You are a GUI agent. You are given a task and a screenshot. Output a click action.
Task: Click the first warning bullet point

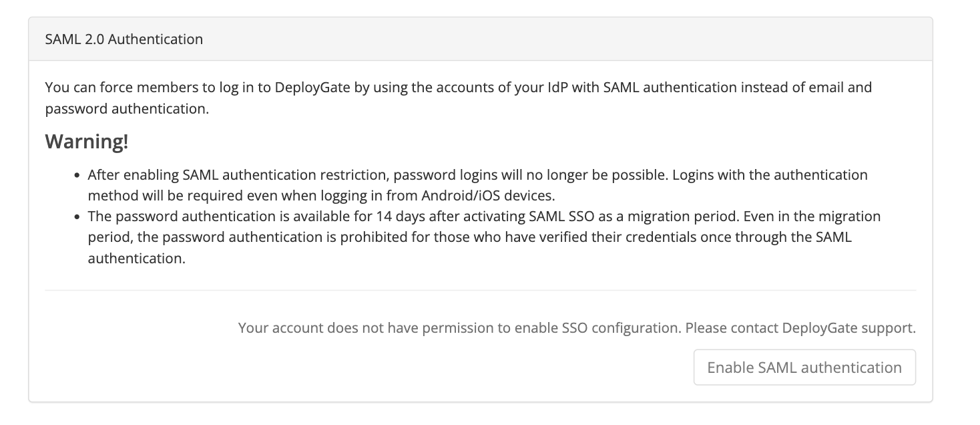tap(477, 184)
